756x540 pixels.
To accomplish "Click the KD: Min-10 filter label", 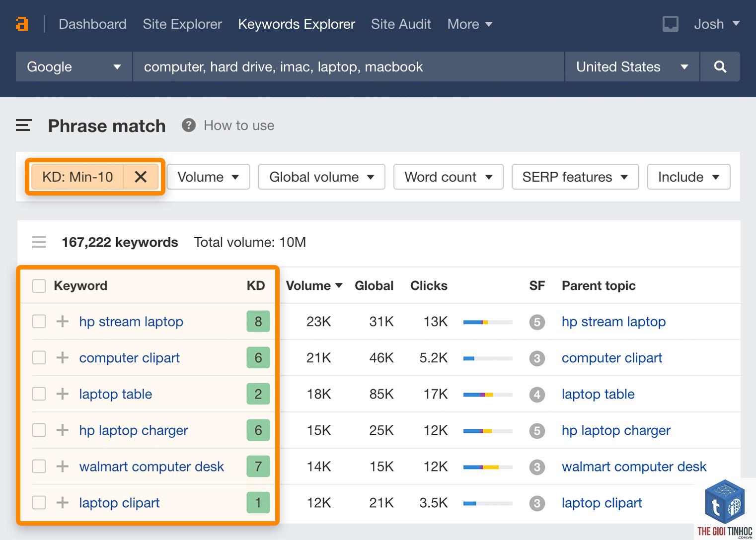I will pyautogui.click(x=77, y=177).
